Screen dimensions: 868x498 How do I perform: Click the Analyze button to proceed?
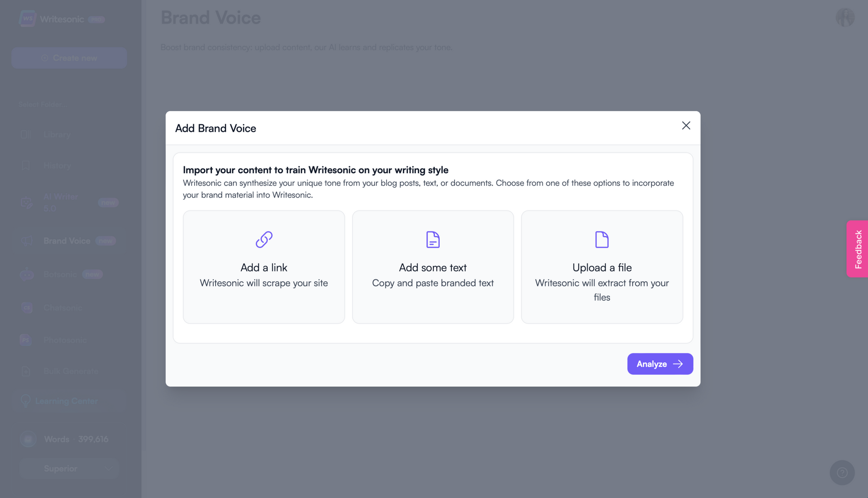click(x=660, y=363)
